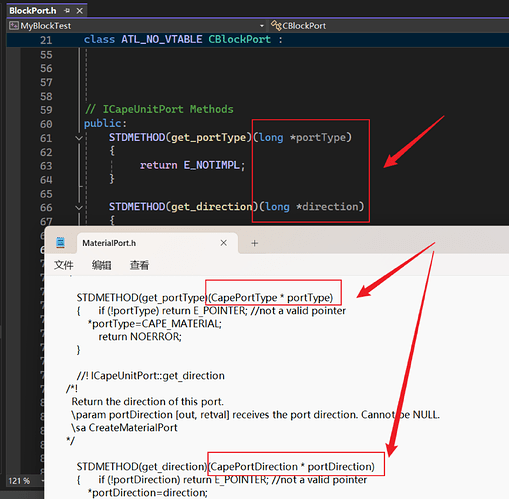Image resolution: width=509 pixels, height=499 pixels.
Task: Open the Notepad app icon
Action: pos(60,243)
